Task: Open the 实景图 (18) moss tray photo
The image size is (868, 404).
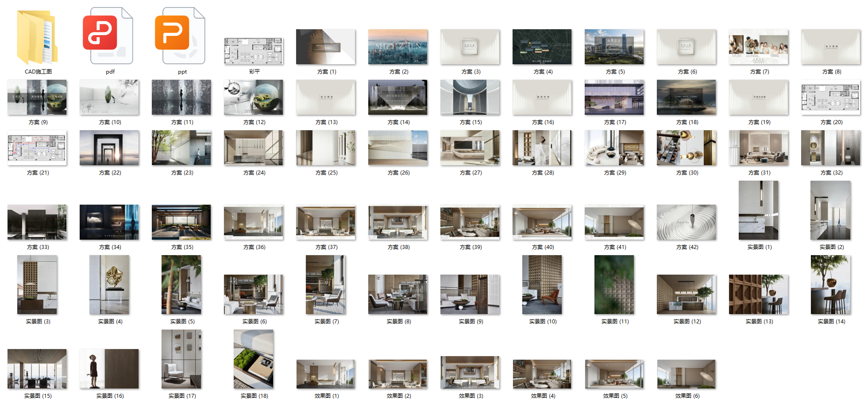Action: [254, 360]
